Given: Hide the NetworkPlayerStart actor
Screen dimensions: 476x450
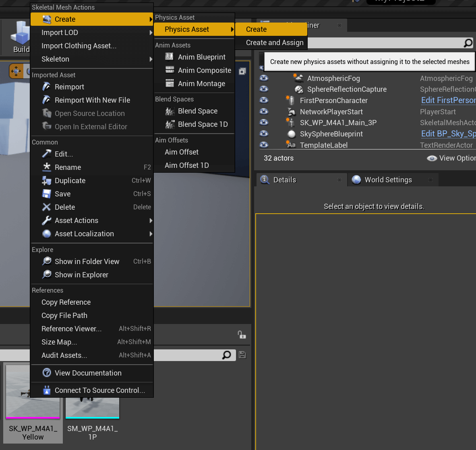Looking at the screenshot, I should (x=264, y=111).
